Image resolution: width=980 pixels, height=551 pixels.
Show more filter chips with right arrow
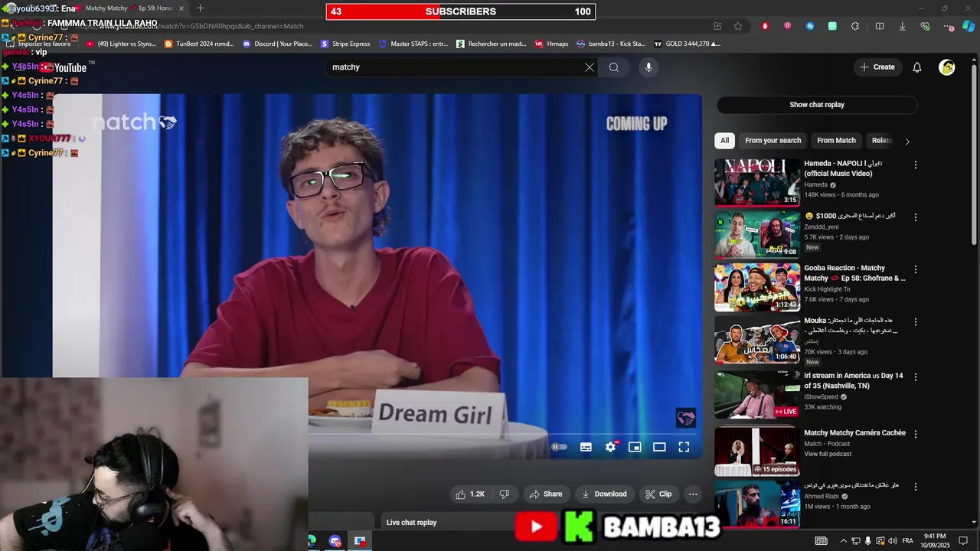[907, 142]
